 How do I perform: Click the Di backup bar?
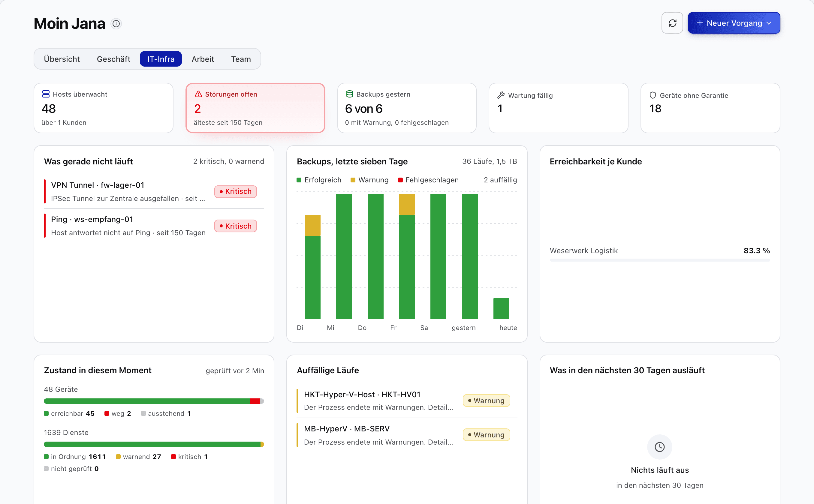pyautogui.click(x=312, y=267)
